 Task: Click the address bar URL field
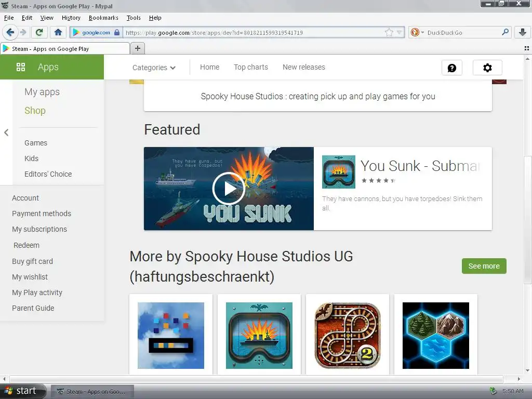point(254,33)
